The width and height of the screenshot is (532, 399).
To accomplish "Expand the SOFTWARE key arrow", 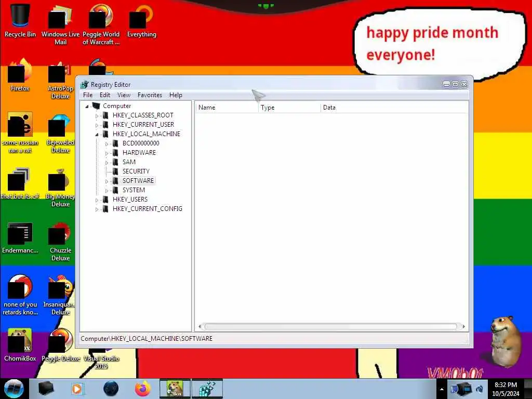I will click(107, 181).
